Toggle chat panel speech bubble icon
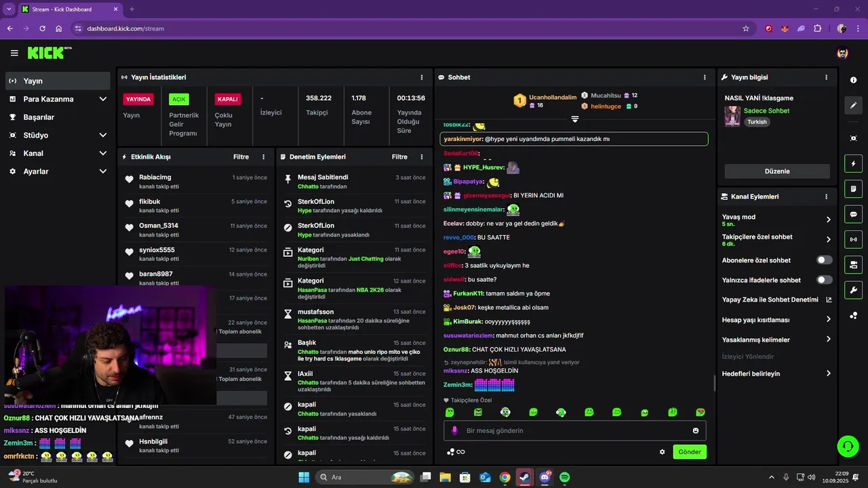The width and height of the screenshot is (868, 488). (x=853, y=214)
